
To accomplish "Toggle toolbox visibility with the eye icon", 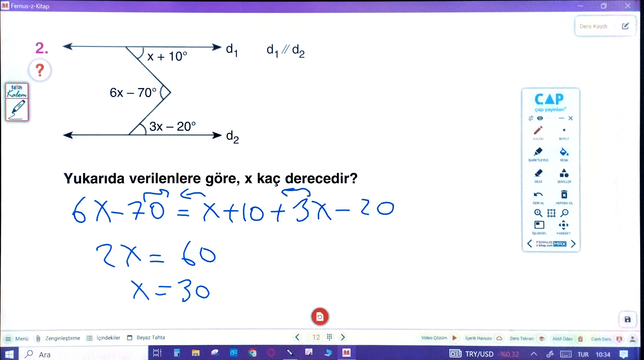I will click(540, 118).
